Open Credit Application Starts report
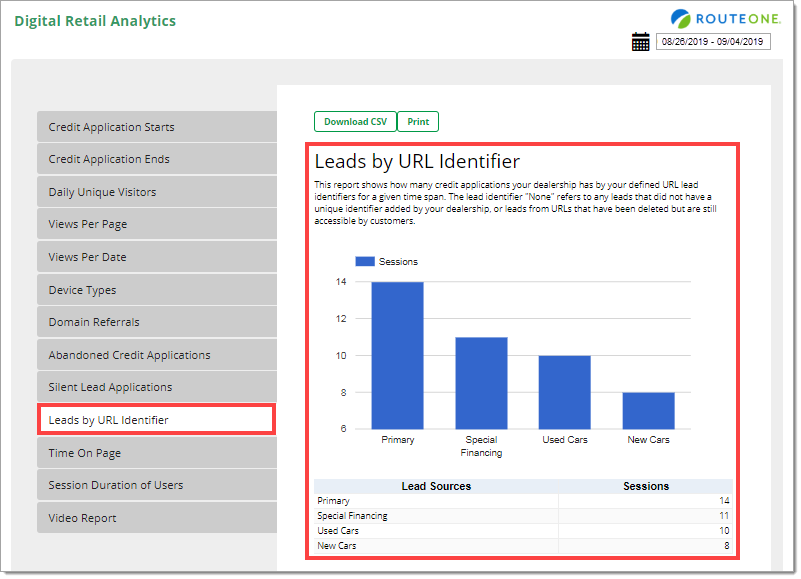This screenshot has width=801, height=579. (156, 127)
